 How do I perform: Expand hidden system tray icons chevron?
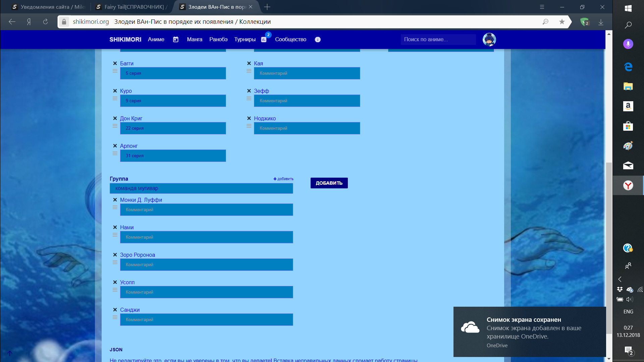(620, 279)
